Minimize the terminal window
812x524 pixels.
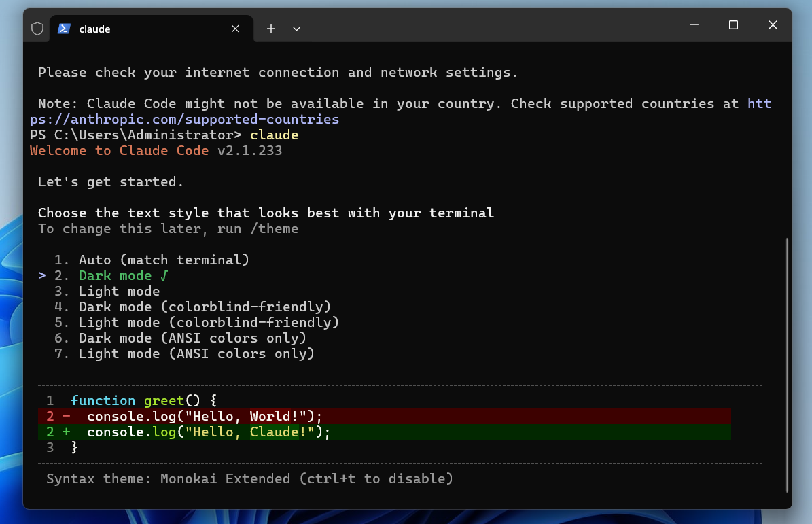pyautogui.click(x=694, y=25)
